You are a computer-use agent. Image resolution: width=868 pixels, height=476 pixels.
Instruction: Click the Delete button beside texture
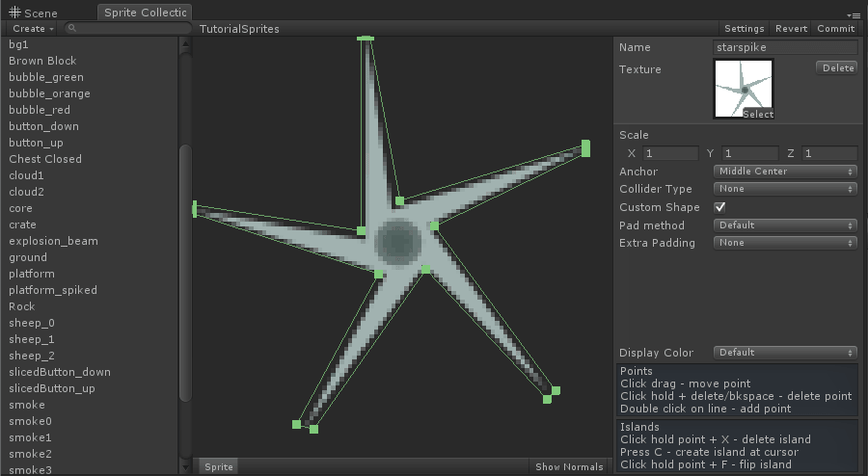(836, 67)
